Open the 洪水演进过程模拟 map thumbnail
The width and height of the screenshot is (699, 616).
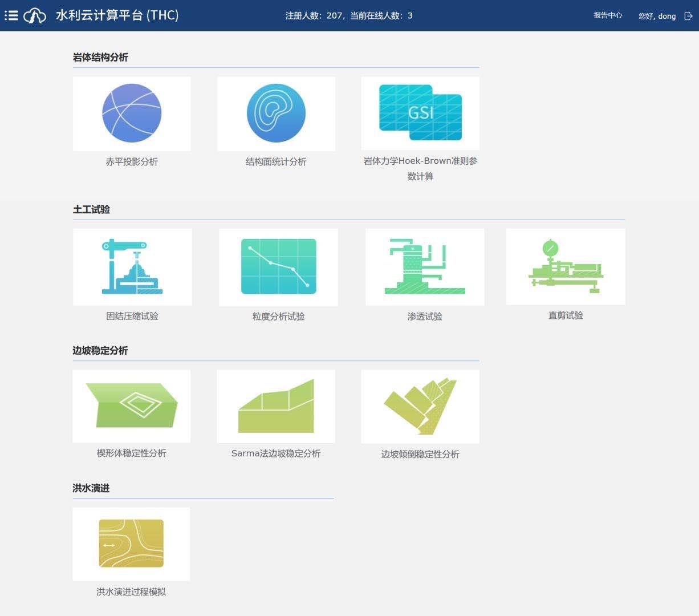(131, 544)
